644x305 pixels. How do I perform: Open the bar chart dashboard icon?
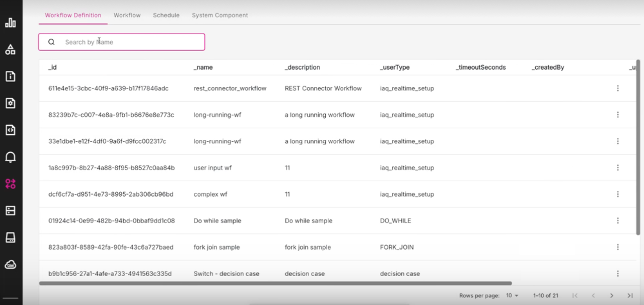click(10, 23)
